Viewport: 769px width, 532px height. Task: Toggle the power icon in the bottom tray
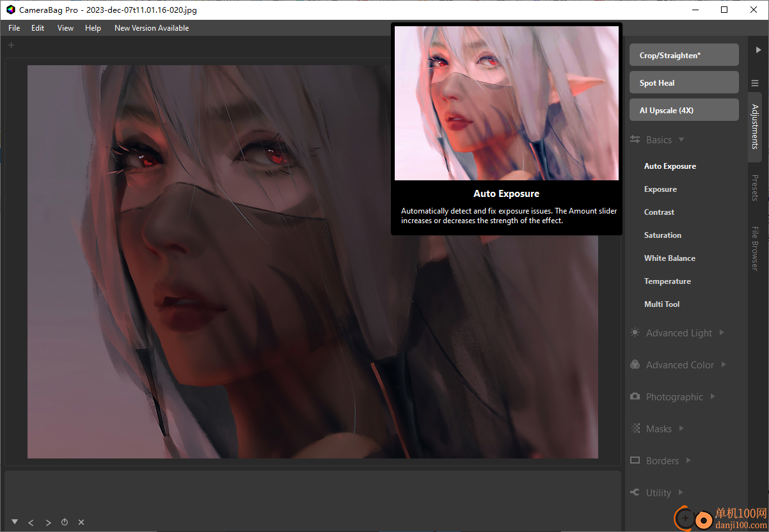65,522
